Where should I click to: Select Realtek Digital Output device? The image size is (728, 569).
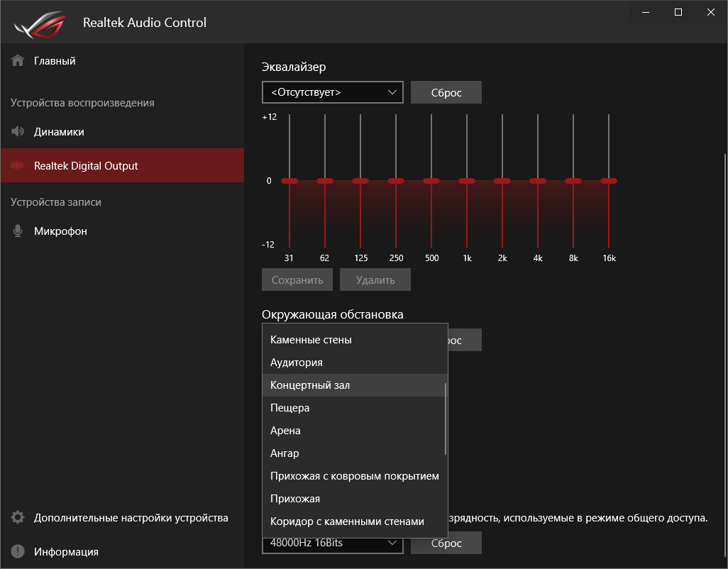click(x=122, y=165)
